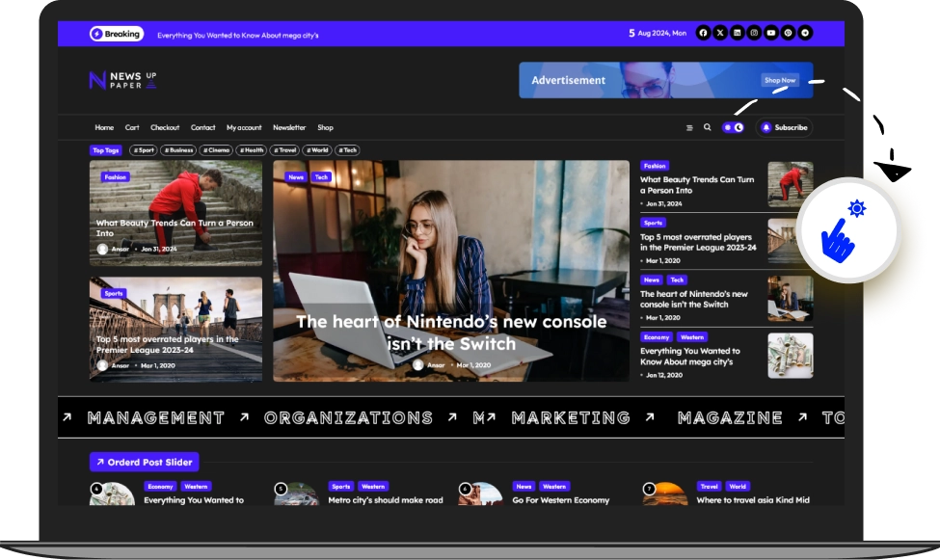Open the YouTube social icon

pyautogui.click(x=771, y=33)
